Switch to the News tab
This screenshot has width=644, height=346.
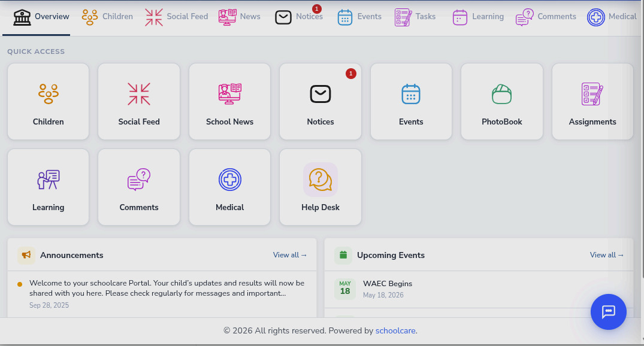240,17
